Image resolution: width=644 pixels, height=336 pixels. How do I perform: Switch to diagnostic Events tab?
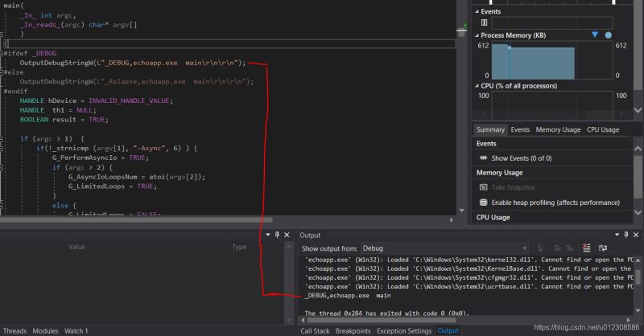(520, 129)
